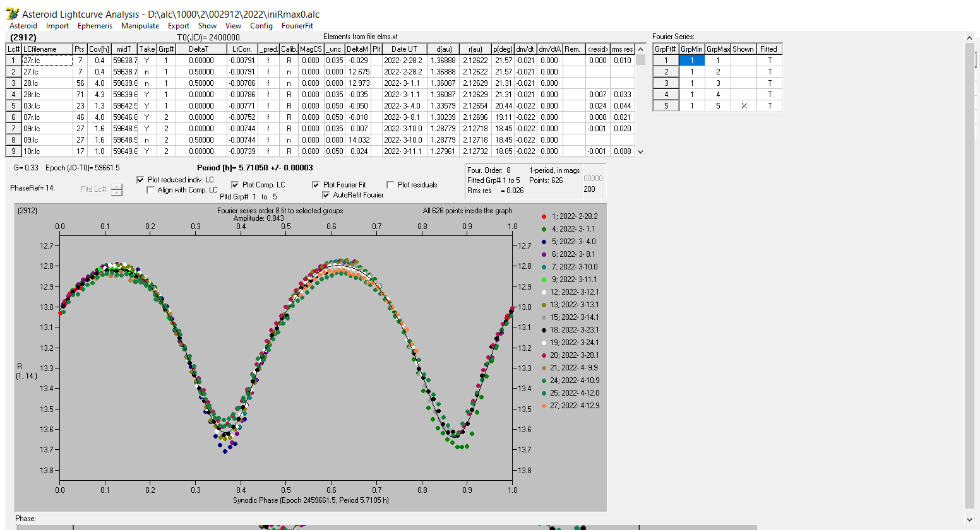Screen dimensions: 980x530
Task: Enable Align with Comp. LC checkbox
Action: pyautogui.click(x=150, y=190)
